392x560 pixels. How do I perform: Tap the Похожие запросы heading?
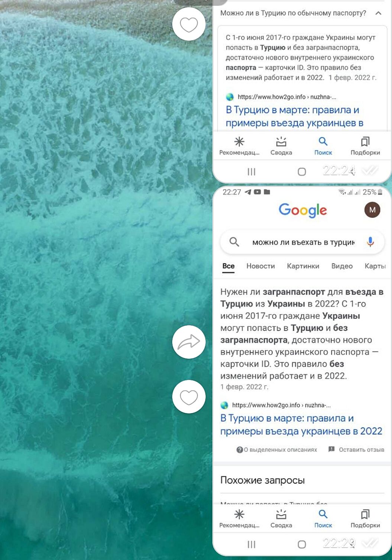262,480
